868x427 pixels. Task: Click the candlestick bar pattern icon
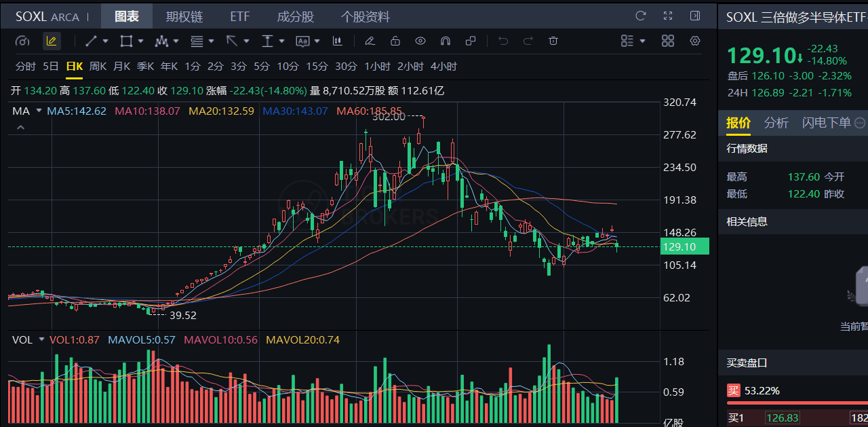coord(338,41)
